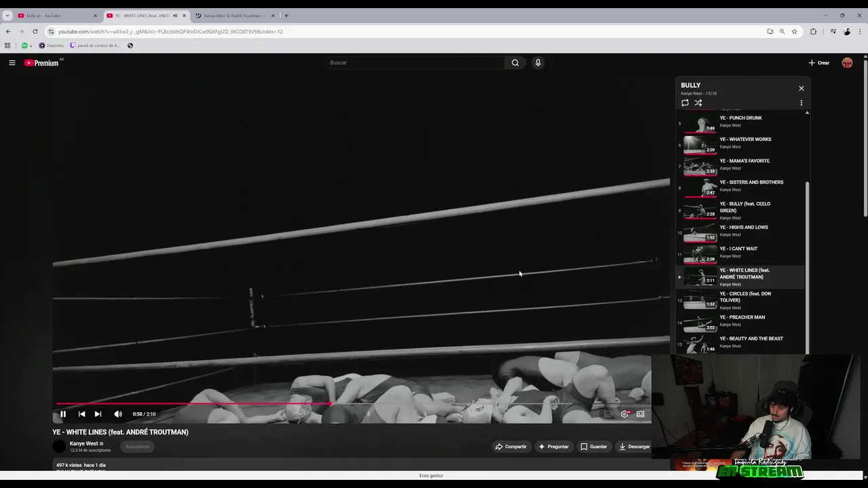The width and height of the screenshot is (868, 488).
Task: Click the youtube.com address bar URL
Action: [170, 32]
